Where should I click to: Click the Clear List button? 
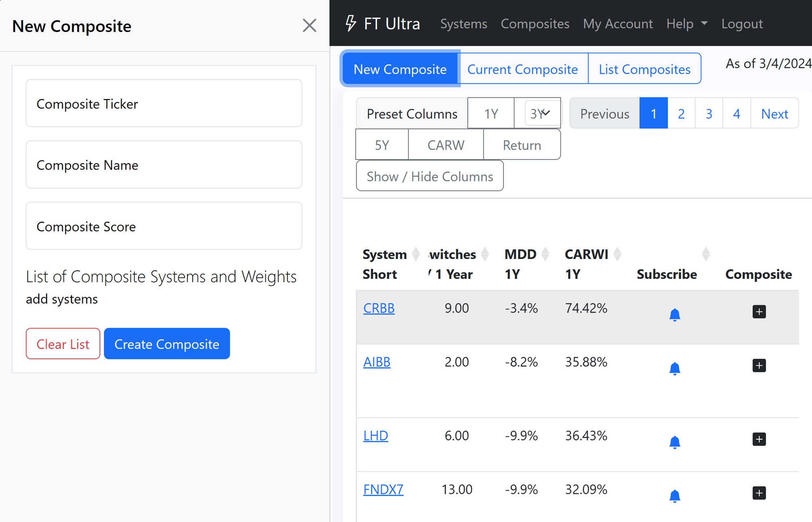coord(63,343)
